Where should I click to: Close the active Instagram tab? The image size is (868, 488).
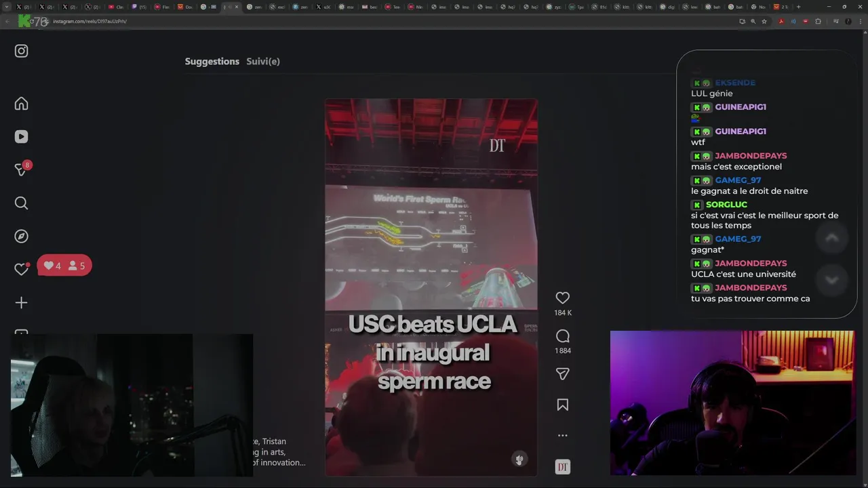click(237, 7)
